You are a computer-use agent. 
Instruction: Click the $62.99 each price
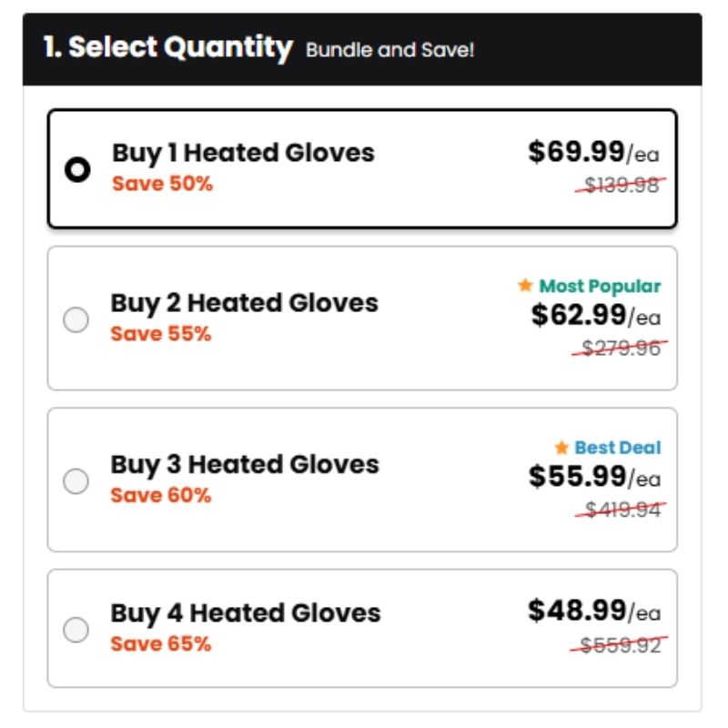tap(596, 316)
